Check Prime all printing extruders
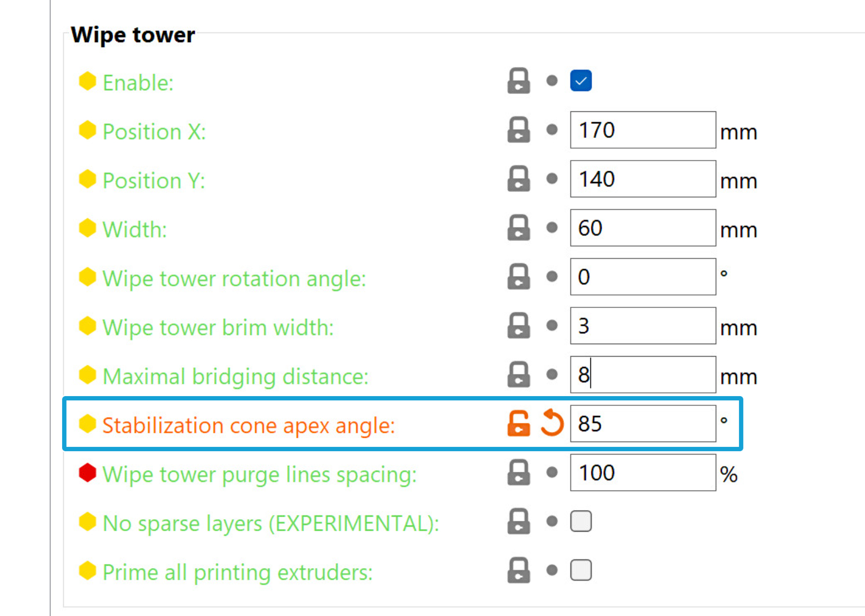 [581, 571]
